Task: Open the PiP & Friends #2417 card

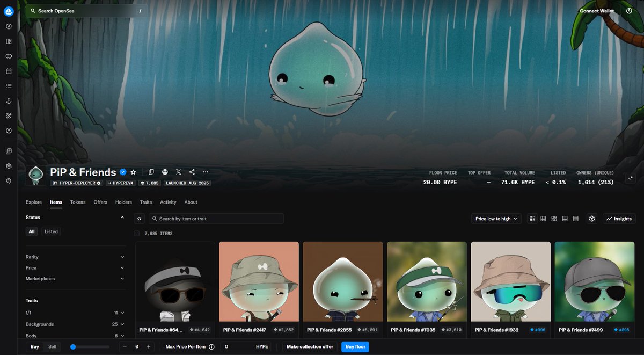Action: [259, 290]
